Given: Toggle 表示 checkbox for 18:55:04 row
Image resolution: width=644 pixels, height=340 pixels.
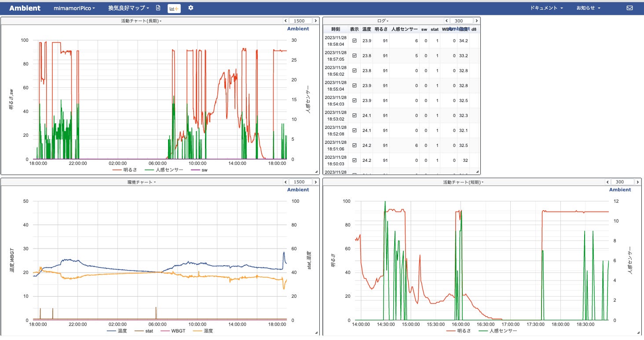Looking at the screenshot, I should tap(354, 86).
